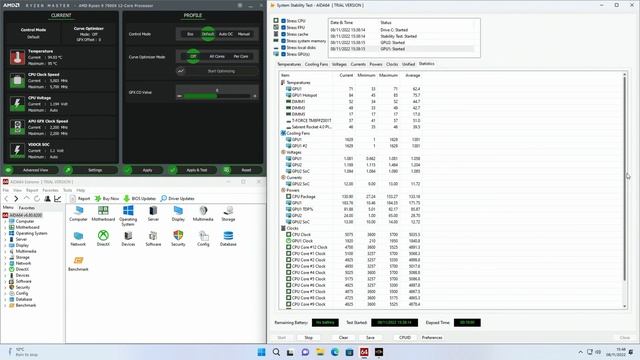The image size is (640, 360).
Task: Open the Tools menu in AIDA64
Action: click(67, 190)
